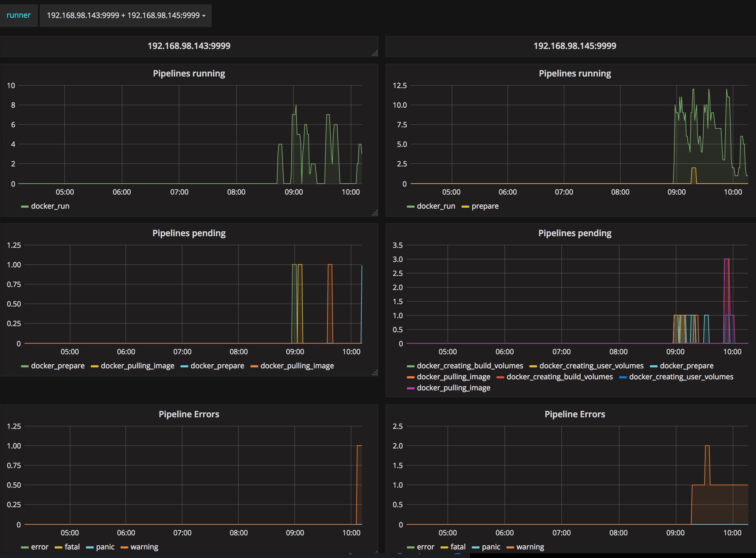Click panic legend label in left Errors panel
756x558 pixels.
(x=105, y=547)
